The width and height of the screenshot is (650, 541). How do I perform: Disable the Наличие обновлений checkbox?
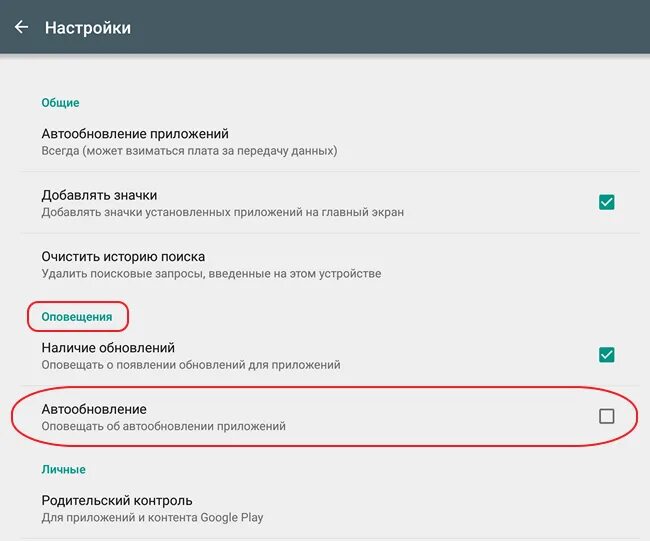606,355
